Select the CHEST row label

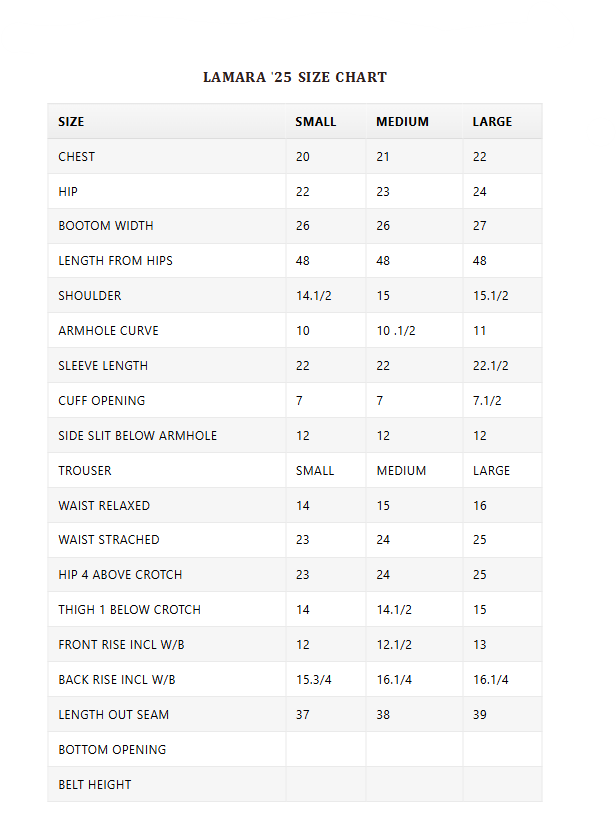tap(77, 157)
